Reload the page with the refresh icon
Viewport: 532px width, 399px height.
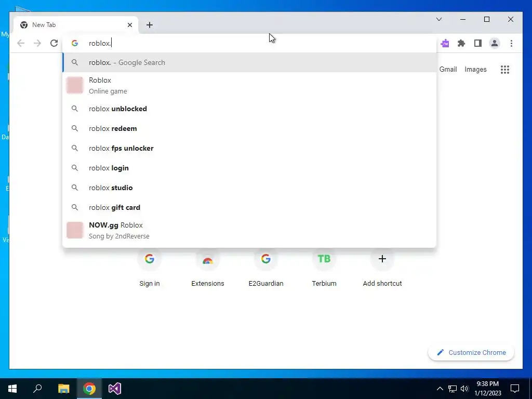click(54, 44)
